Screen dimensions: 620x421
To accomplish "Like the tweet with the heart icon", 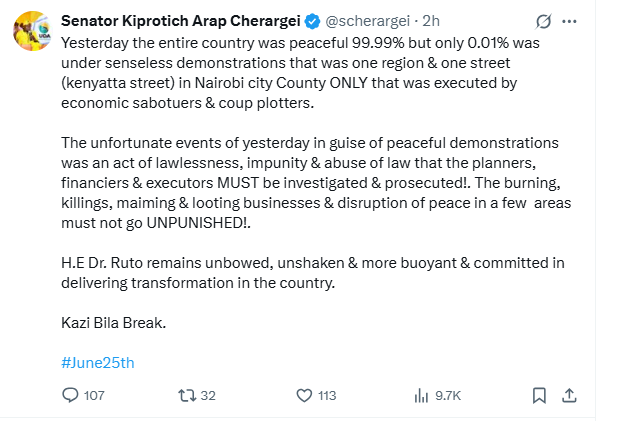I will click(306, 396).
